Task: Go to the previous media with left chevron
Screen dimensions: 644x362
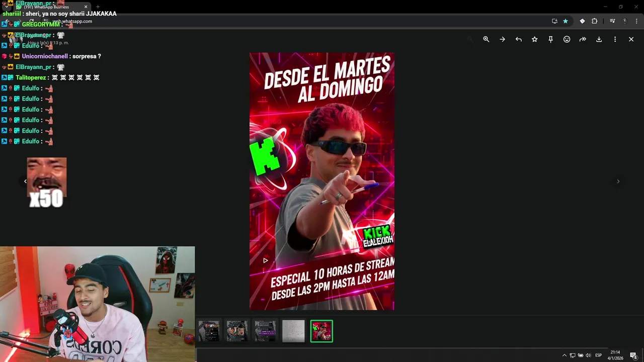Action: pos(25,182)
